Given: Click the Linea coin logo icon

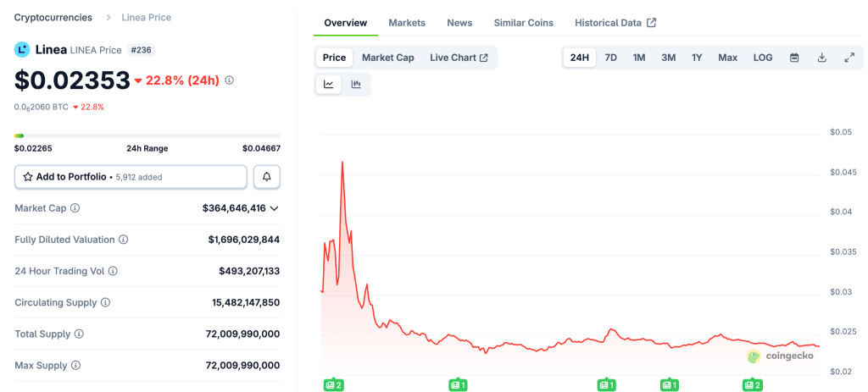Looking at the screenshot, I should click(x=22, y=50).
